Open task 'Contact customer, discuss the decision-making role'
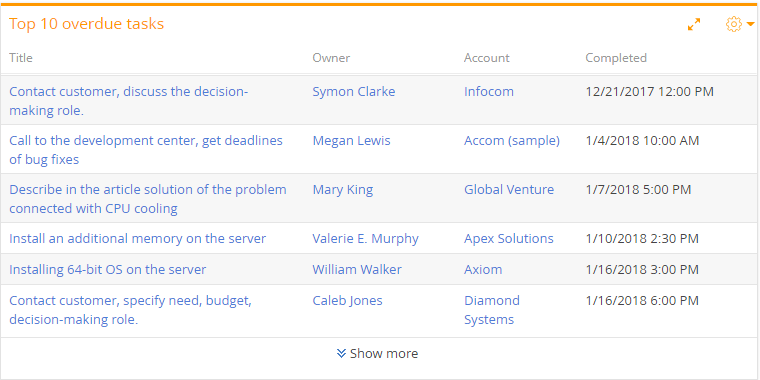 tap(128, 101)
